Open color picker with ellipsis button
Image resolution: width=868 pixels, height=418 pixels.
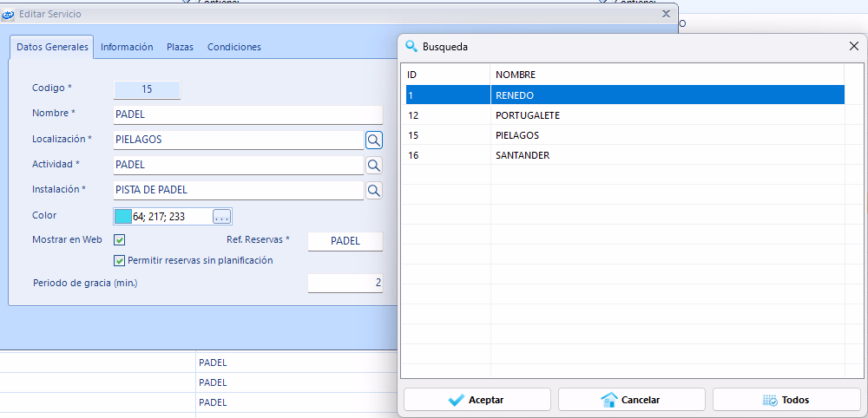[x=221, y=216]
